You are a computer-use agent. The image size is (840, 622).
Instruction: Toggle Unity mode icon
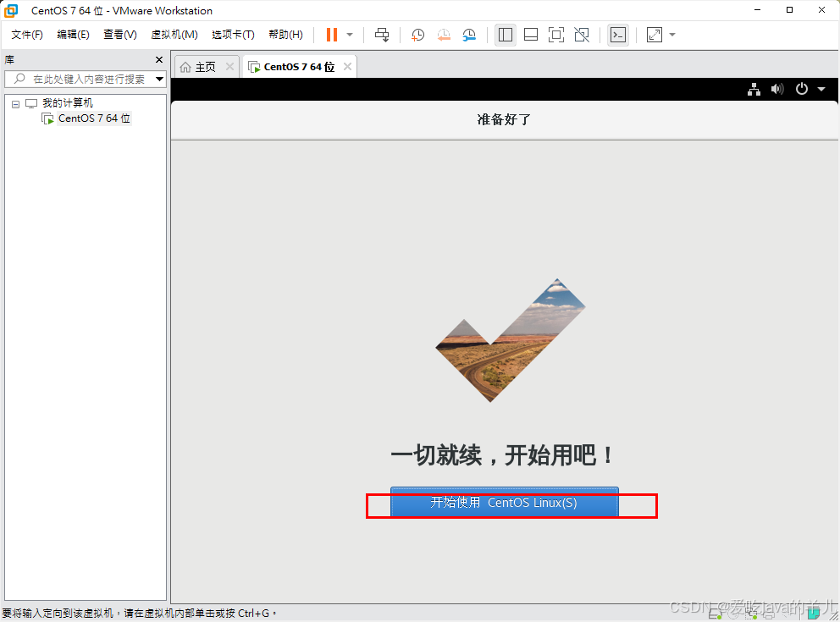[582, 35]
